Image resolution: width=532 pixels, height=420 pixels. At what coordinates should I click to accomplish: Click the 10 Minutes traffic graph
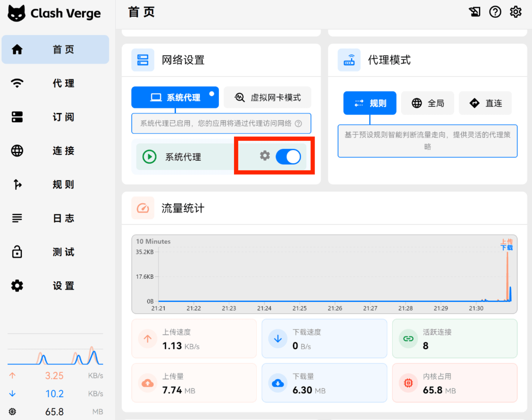coord(324,274)
